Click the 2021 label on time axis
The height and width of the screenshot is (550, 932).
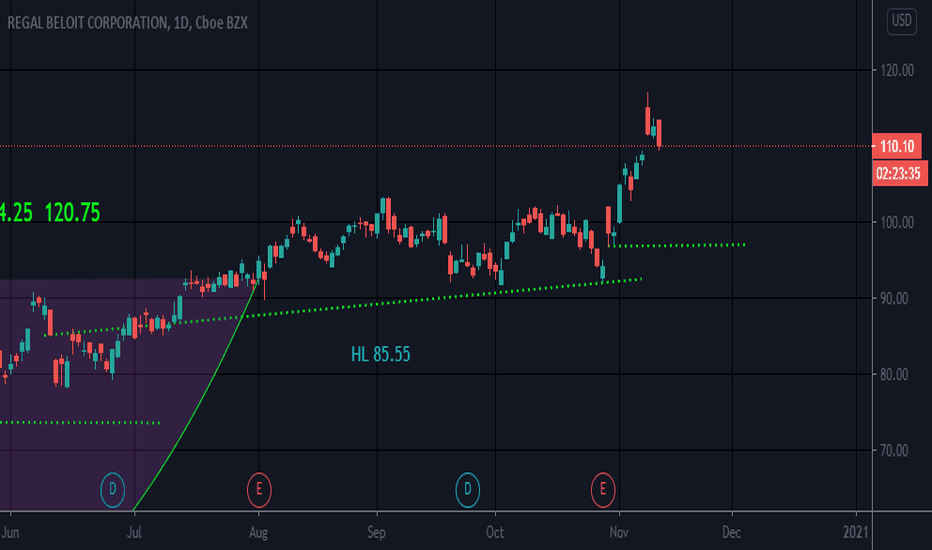coord(855,532)
